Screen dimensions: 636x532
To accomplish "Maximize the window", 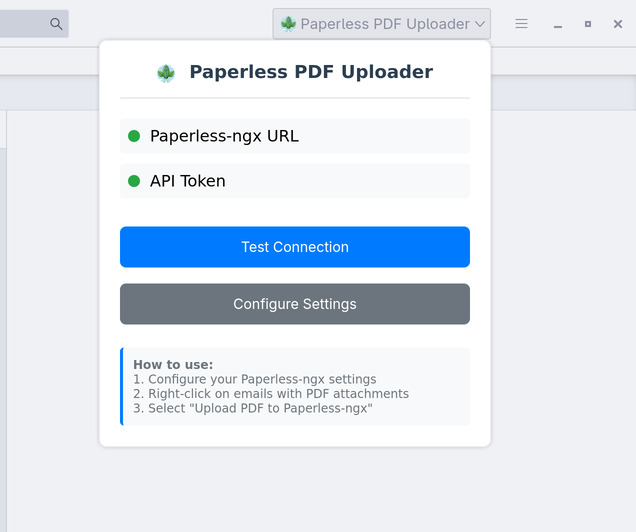I will pos(588,24).
